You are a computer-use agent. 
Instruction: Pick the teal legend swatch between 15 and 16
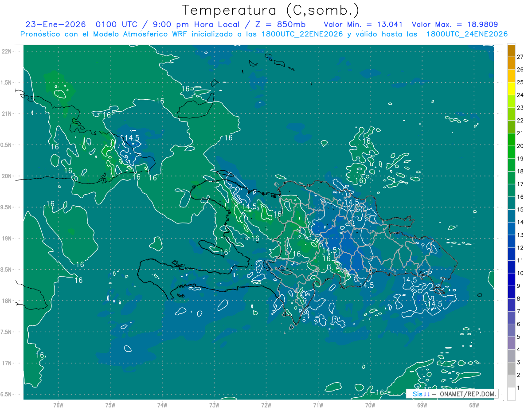coord(511,203)
